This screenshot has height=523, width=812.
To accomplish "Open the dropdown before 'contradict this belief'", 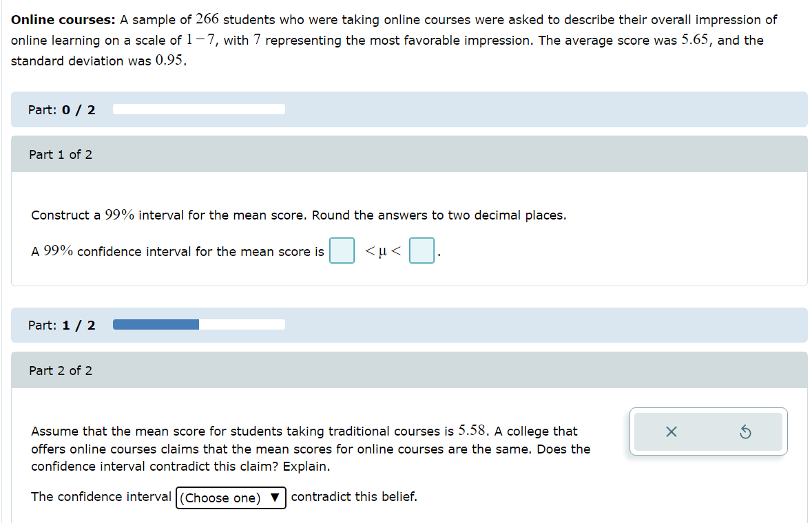I will tap(231, 498).
